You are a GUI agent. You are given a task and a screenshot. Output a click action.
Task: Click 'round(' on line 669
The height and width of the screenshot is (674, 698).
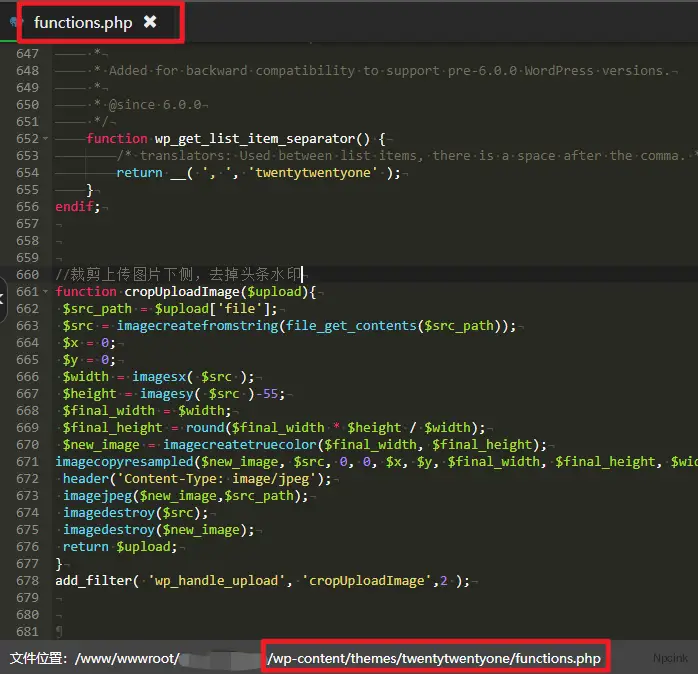click(208, 428)
